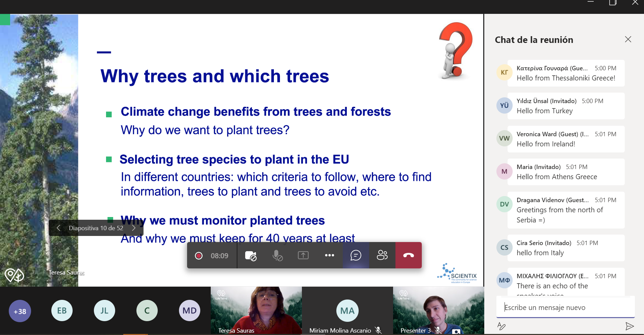Click 'Why we must monitor planted trees' heading
This screenshot has height=335, width=644.
223,220
